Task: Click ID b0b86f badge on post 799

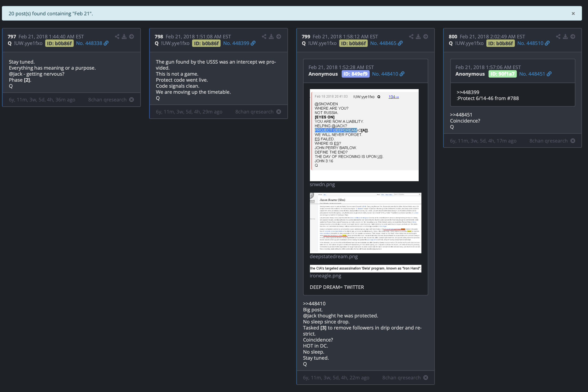Action: (353, 43)
